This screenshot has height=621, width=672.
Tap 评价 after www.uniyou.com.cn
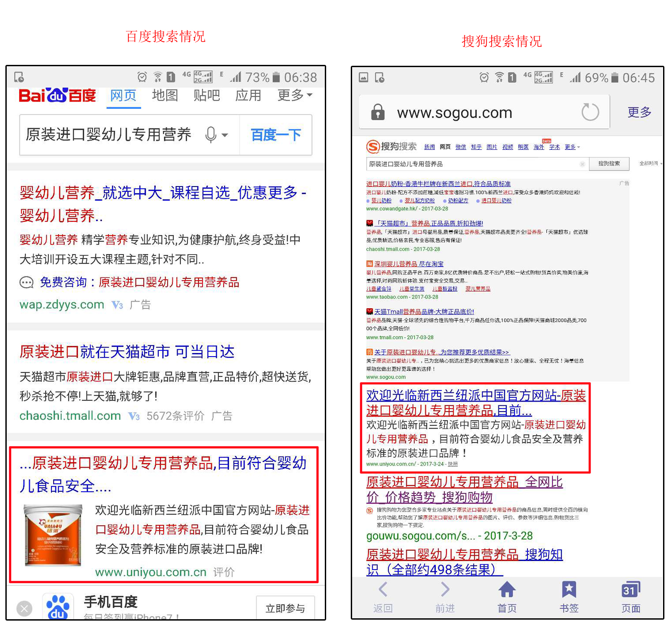(224, 573)
